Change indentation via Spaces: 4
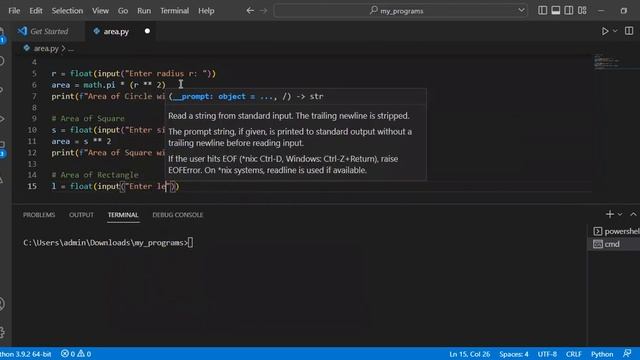The height and width of the screenshot is (360, 640). (513, 354)
